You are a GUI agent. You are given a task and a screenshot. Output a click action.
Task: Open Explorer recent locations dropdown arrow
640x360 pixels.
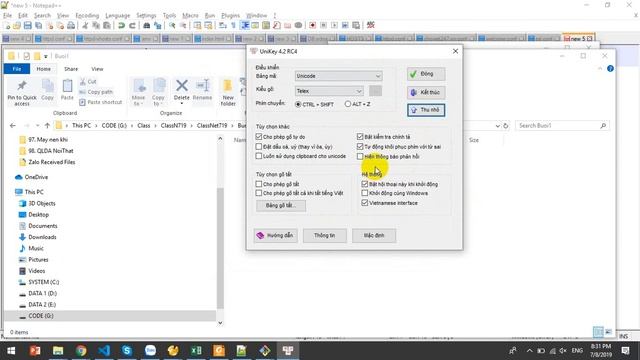[37, 126]
